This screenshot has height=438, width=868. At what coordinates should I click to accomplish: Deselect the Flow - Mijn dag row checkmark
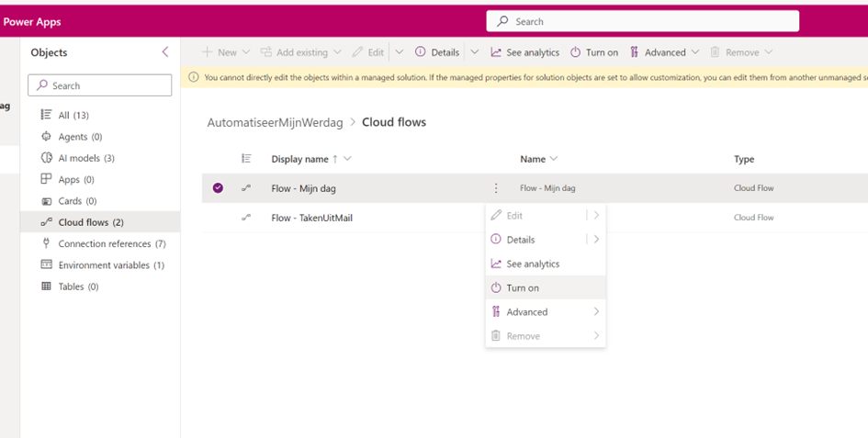coord(218,188)
